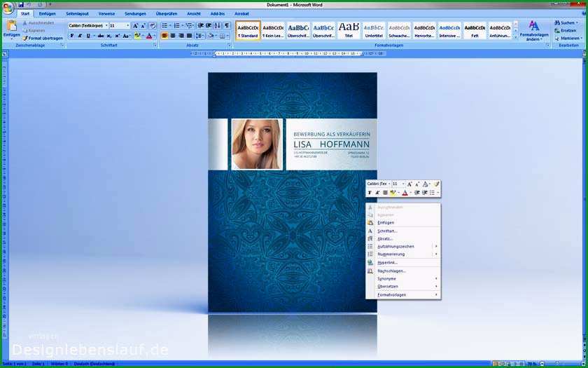
Task: Open Formatvorlagen ändern in ribbon
Action: (x=534, y=31)
